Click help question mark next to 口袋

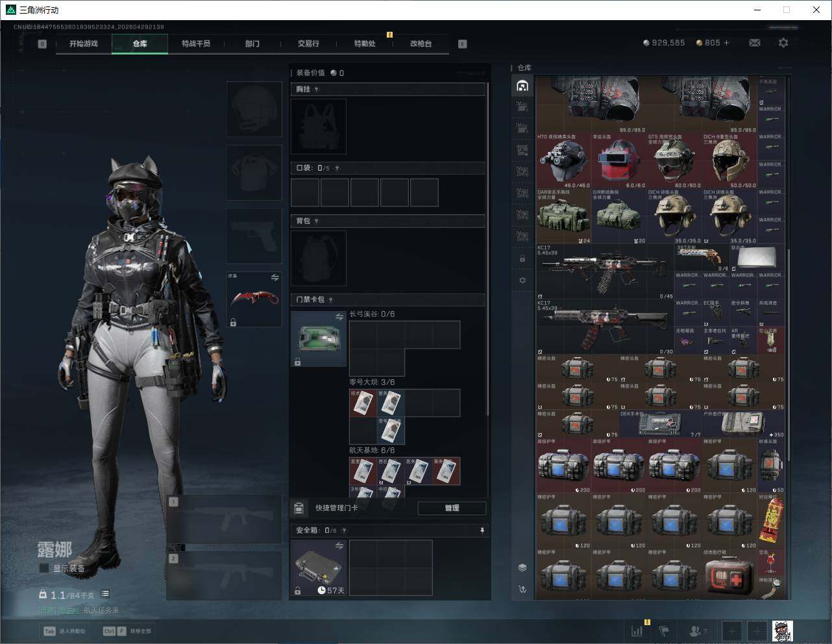pyautogui.click(x=337, y=168)
